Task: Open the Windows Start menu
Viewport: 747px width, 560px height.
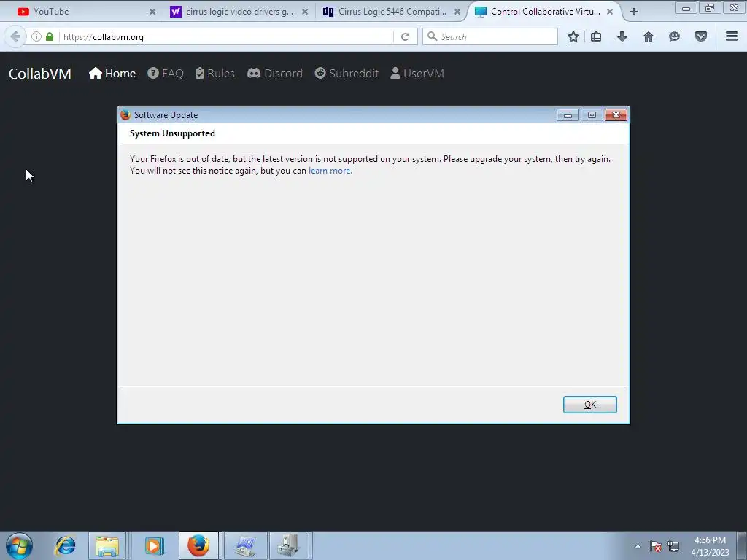Action: click(19, 545)
